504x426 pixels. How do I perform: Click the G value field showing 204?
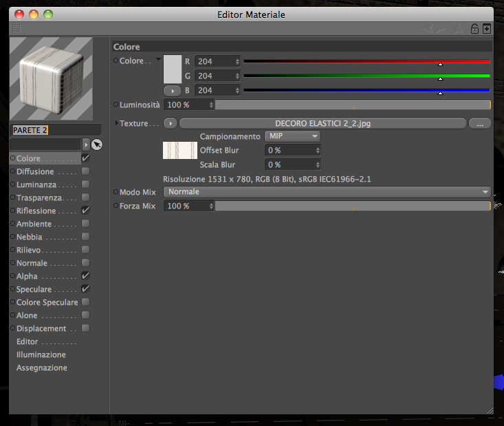217,76
